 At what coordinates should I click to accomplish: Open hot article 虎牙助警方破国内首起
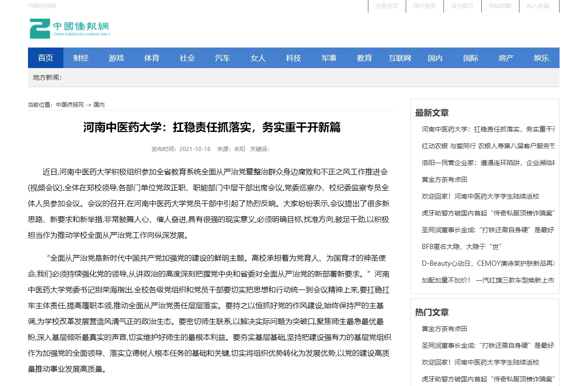coord(488,379)
